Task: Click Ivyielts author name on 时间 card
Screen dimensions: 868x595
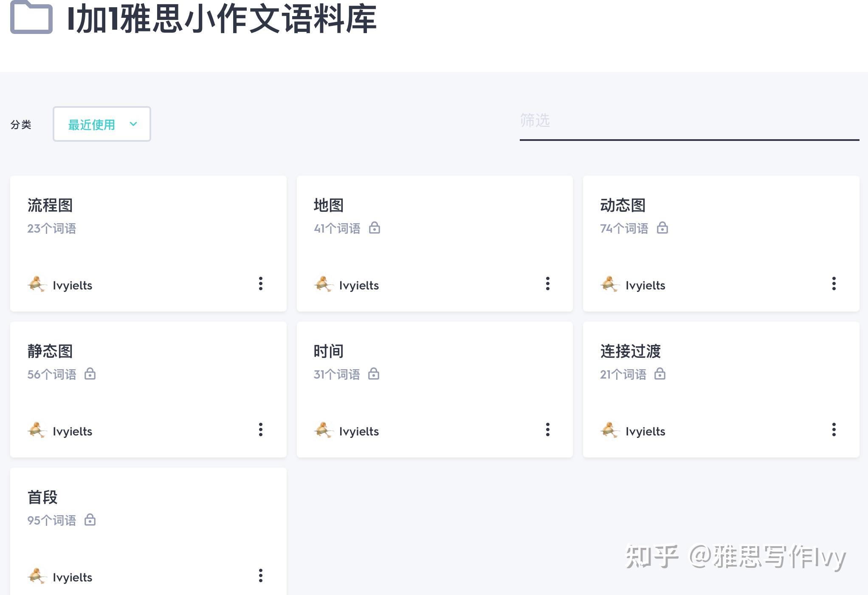Action: [359, 431]
